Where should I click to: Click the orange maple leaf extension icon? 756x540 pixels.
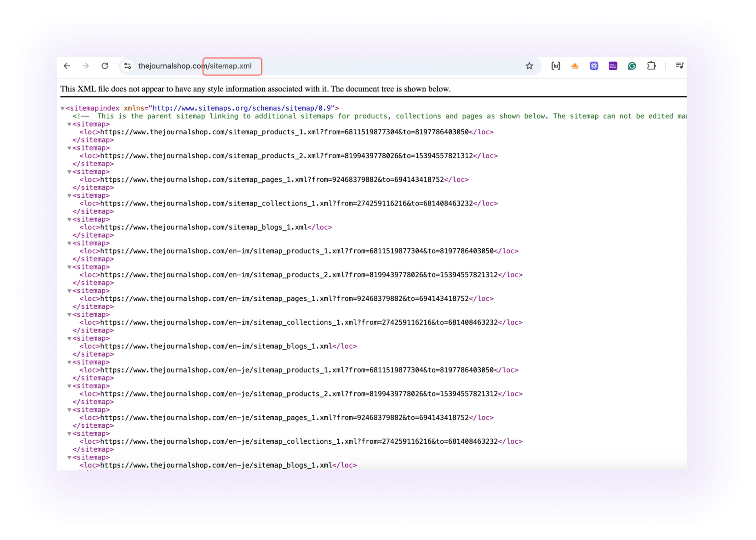(575, 66)
